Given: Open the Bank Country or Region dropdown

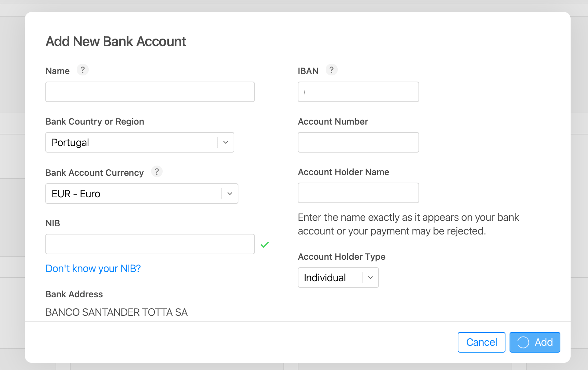Looking at the screenshot, I should 139,142.
